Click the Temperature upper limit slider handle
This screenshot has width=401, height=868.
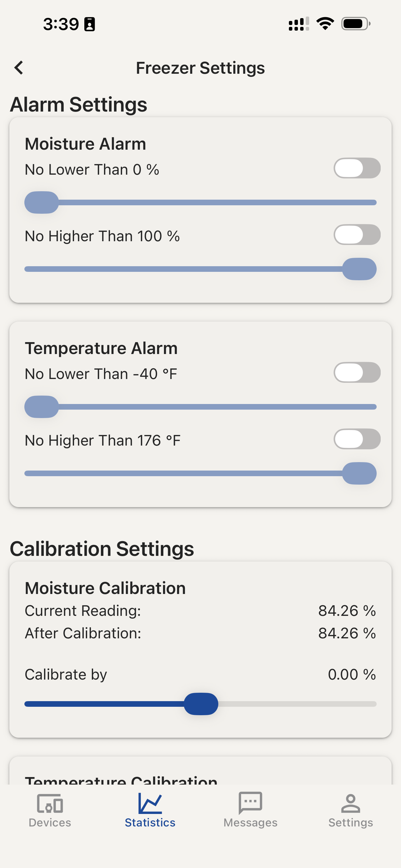tap(359, 473)
